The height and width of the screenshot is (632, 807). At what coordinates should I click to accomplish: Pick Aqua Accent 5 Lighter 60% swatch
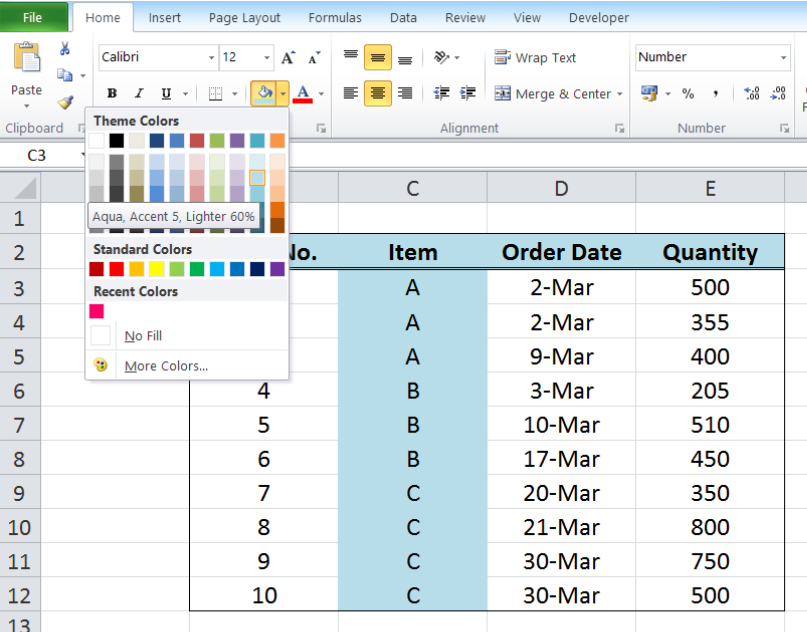pos(257,178)
